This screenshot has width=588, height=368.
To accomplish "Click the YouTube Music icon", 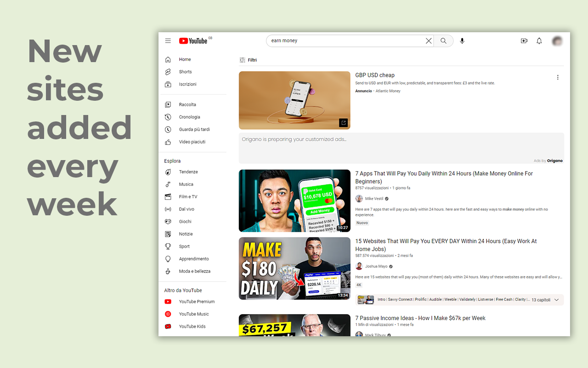I will click(x=168, y=314).
